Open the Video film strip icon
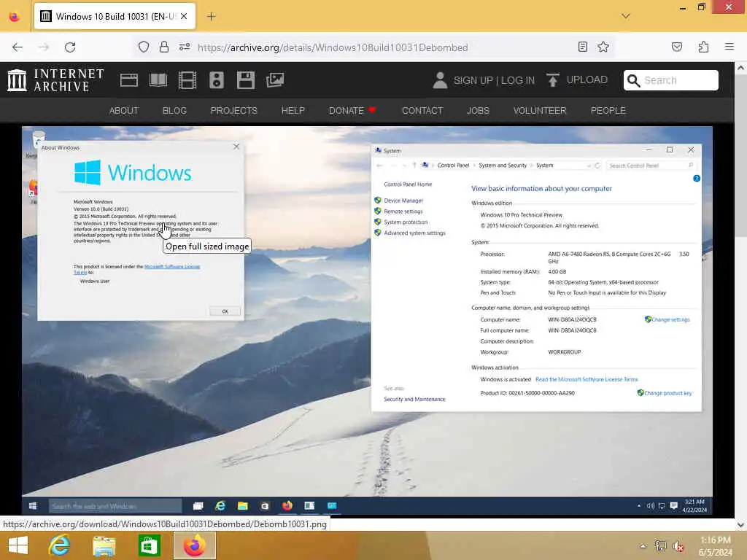747x560 pixels. [x=187, y=80]
